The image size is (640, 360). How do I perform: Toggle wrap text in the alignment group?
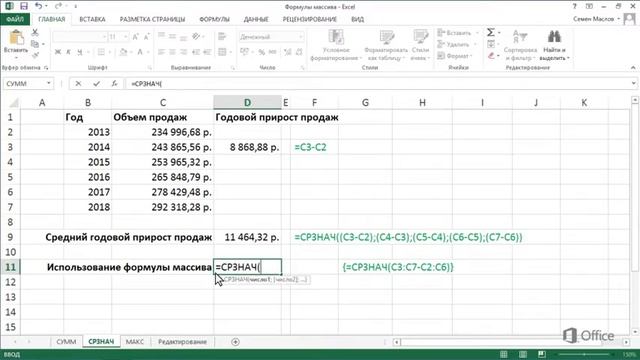click(222, 36)
